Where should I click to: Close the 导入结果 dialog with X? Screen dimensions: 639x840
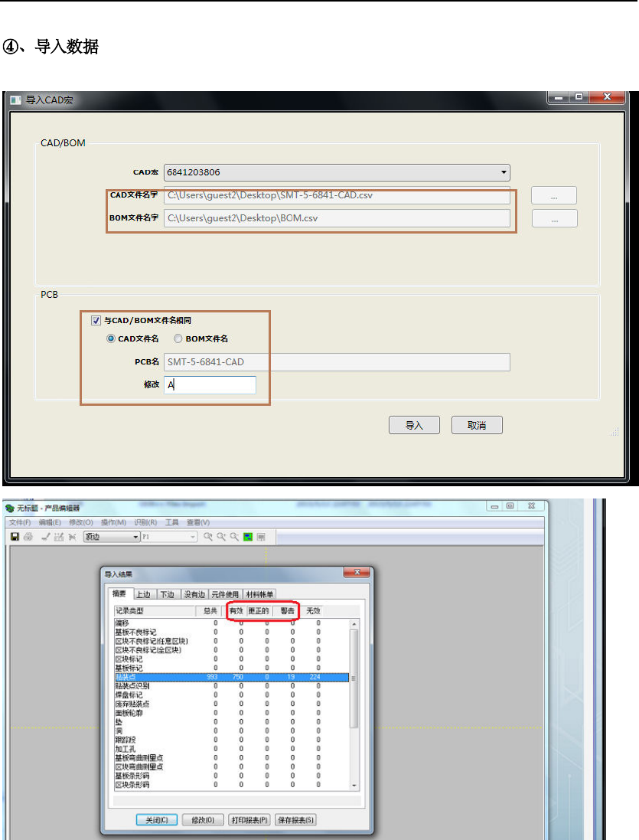click(x=357, y=572)
